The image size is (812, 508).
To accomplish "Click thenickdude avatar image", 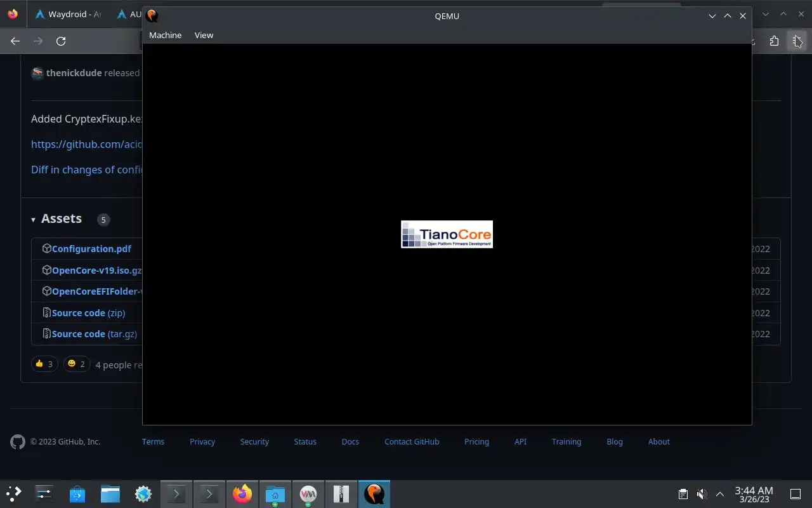I will [x=37, y=73].
